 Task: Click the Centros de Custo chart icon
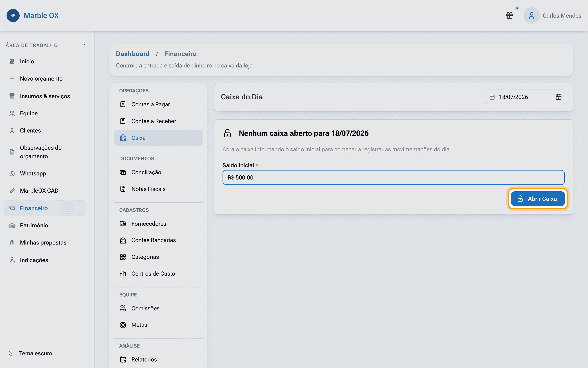coord(123,274)
